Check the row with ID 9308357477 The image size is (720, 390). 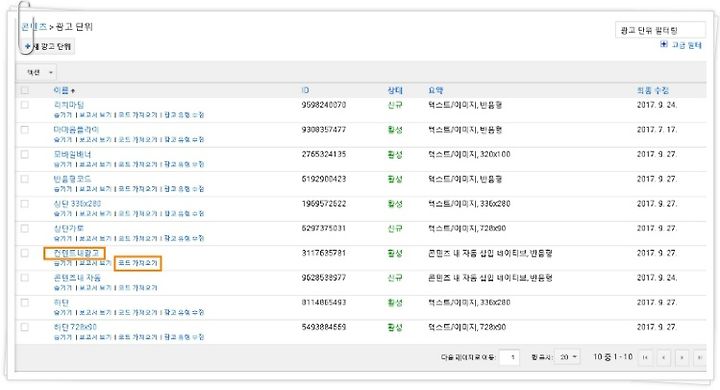25,130
